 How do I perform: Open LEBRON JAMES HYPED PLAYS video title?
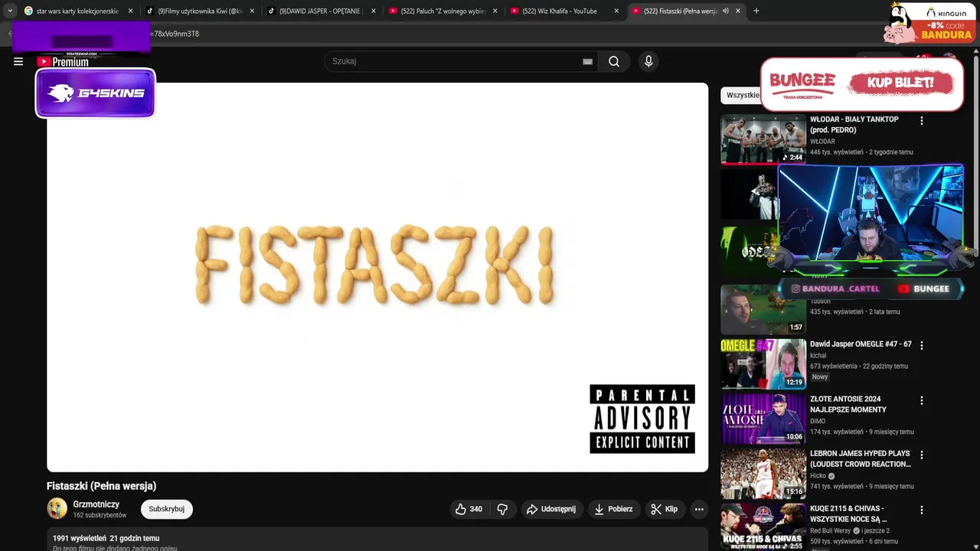pos(860,458)
